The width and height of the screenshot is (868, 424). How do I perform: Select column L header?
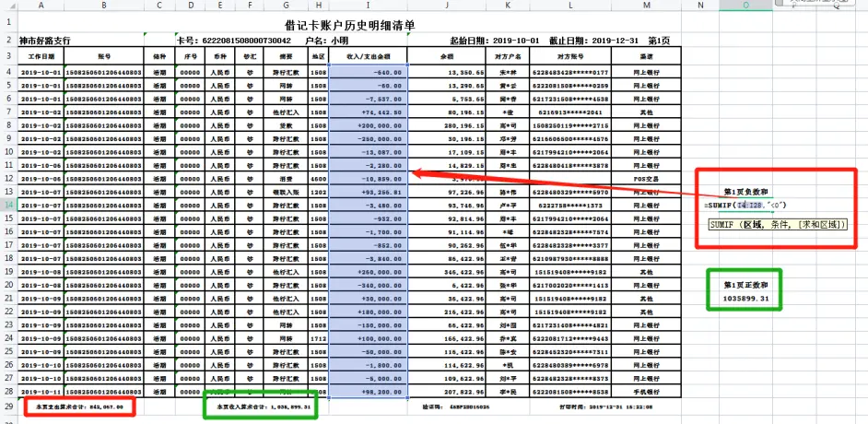(x=570, y=5)
